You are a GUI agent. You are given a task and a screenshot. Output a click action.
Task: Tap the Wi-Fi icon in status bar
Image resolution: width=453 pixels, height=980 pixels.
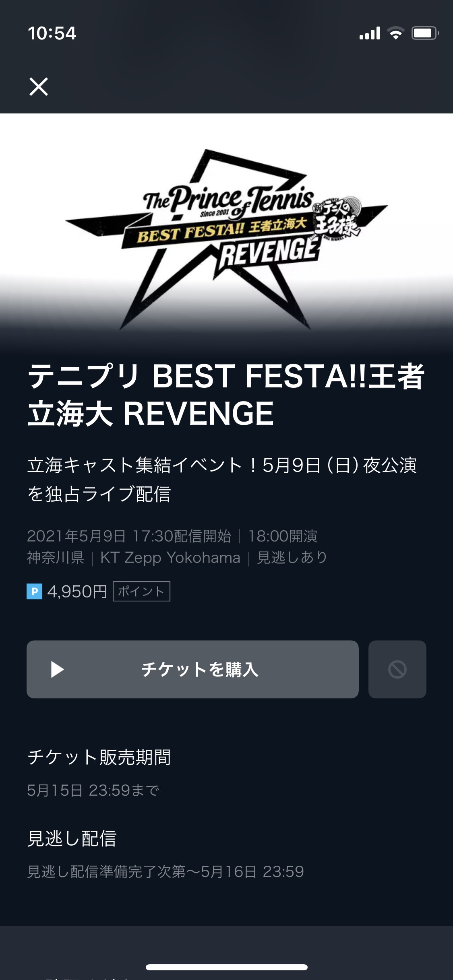396,33
